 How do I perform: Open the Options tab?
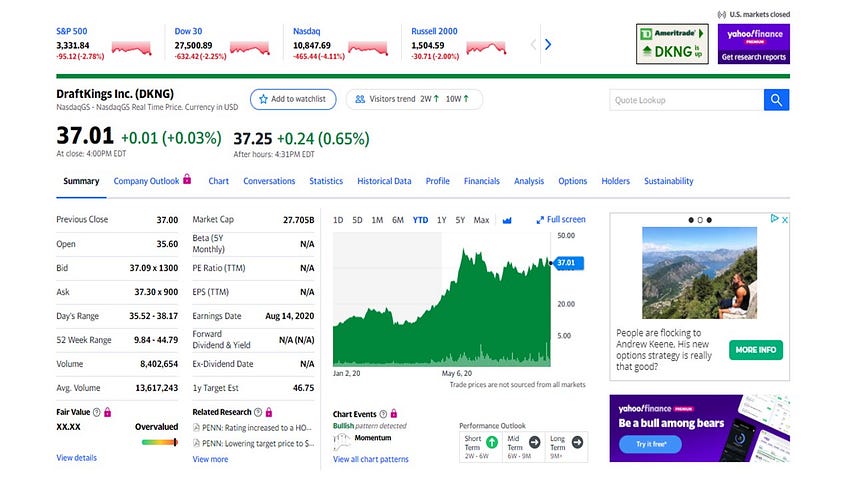(x=572, y=181)
